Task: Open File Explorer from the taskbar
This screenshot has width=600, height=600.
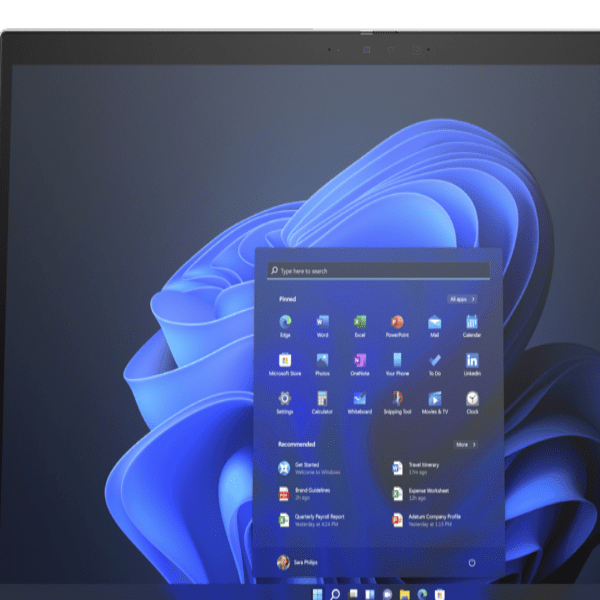Action: point(405,594)
